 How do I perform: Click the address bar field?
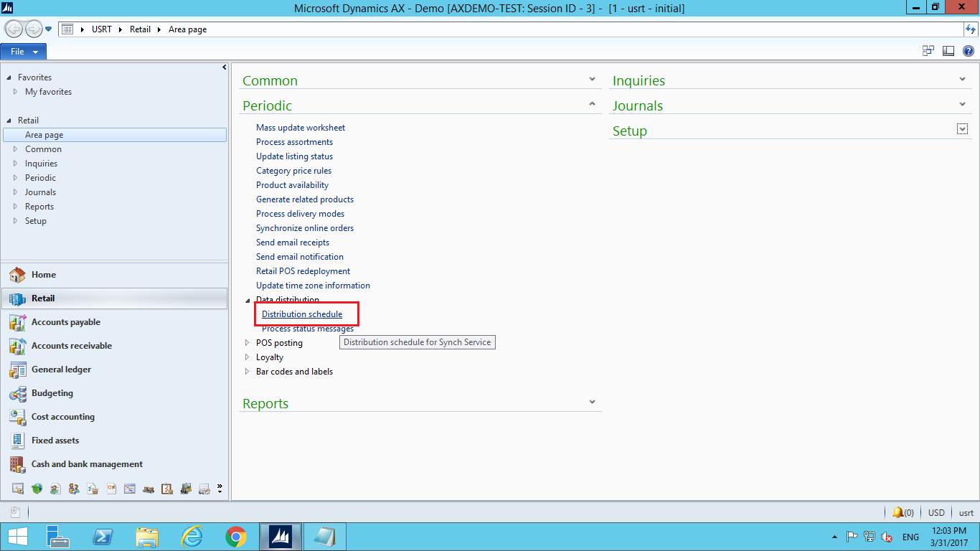[510, 29]
